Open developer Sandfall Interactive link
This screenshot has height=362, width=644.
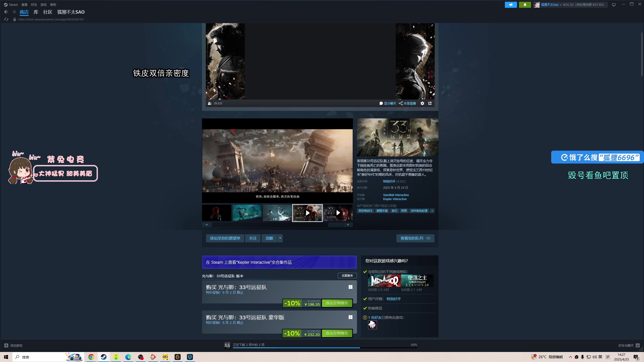click(396, 195)
